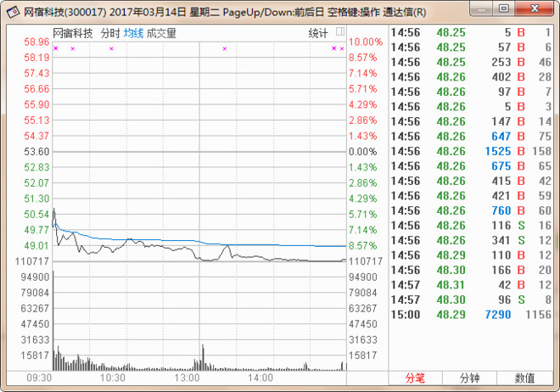Click the 0.00% percent axis label
Viewport: 560px width, 392px height.
tap(363, 152)
